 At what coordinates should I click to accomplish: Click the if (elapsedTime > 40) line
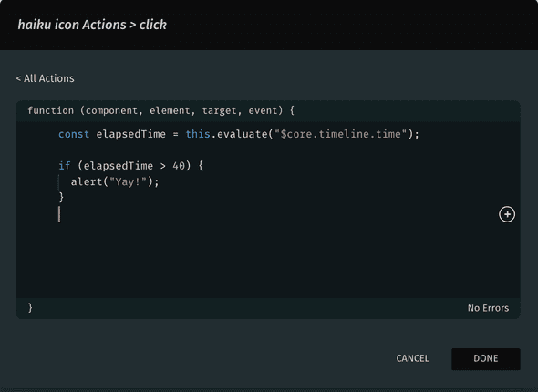point(130,166)
